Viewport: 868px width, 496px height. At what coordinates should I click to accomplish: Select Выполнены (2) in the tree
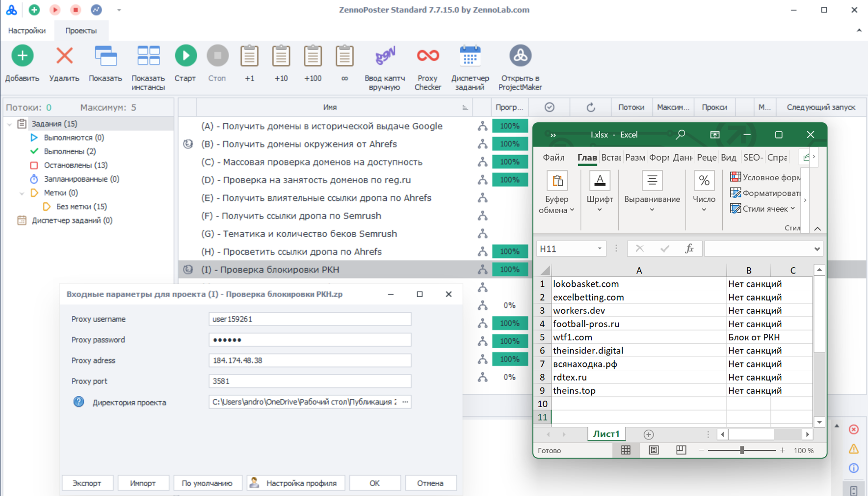[x=70, y=151]
